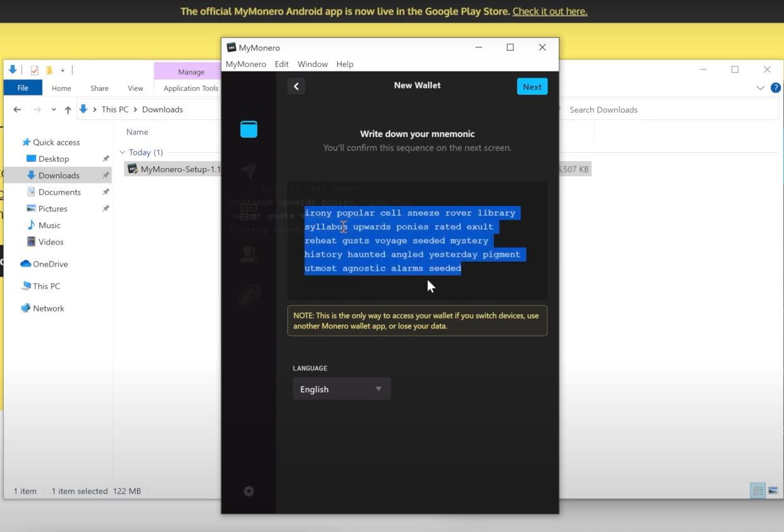
Task: Open the Manage tab in File Explorer
Action: (191, 71)
